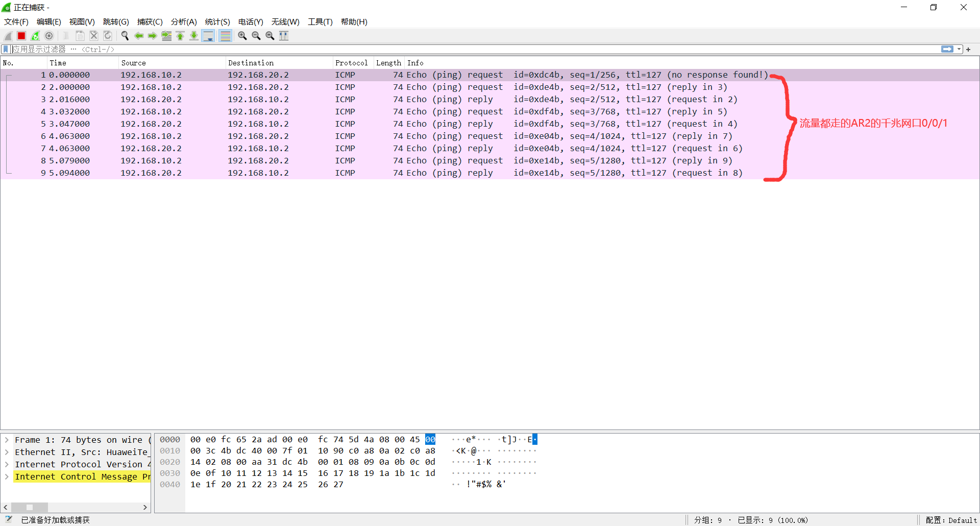Open the 统计(S) menu
Image resolution: width=980 pixels, height=526 pixels.
tap(217, 21)
